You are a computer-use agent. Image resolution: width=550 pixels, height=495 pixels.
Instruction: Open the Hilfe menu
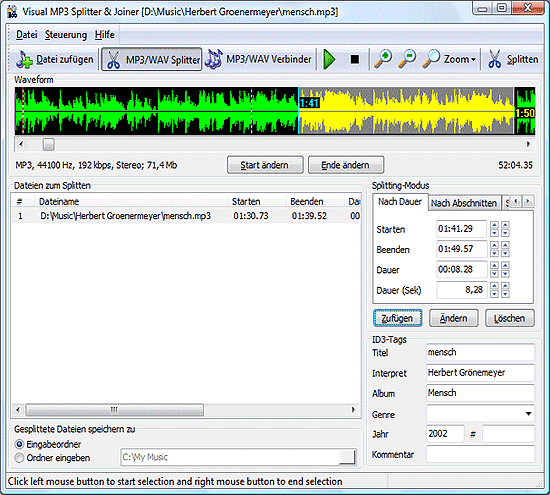click(105, 35)
